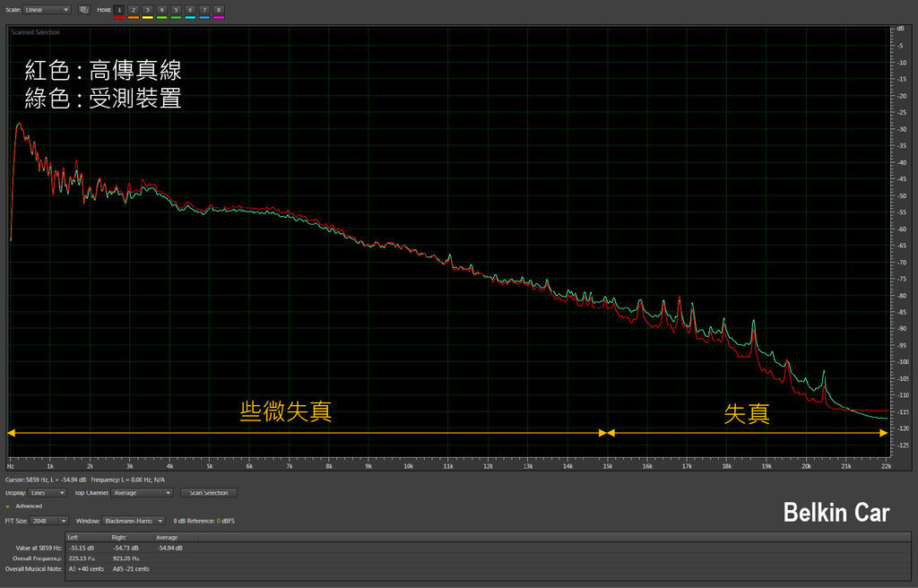Open the Scale dropdown set to Linear
The image size is (918, 588).
coord(48,10)
